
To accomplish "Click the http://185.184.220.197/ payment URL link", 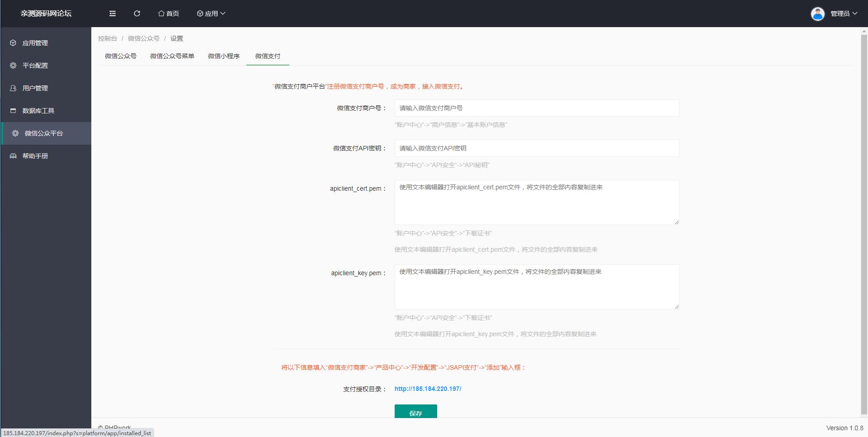I will coord(428,388).
